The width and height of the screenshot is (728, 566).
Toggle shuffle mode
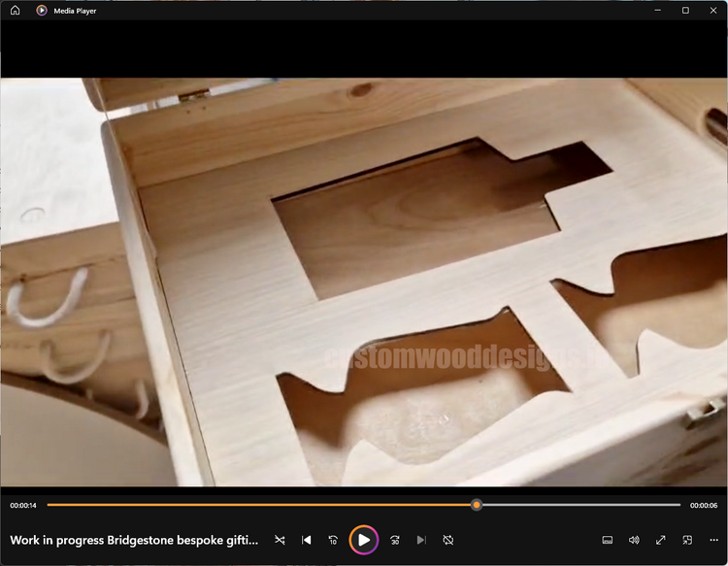pos(280,540)
